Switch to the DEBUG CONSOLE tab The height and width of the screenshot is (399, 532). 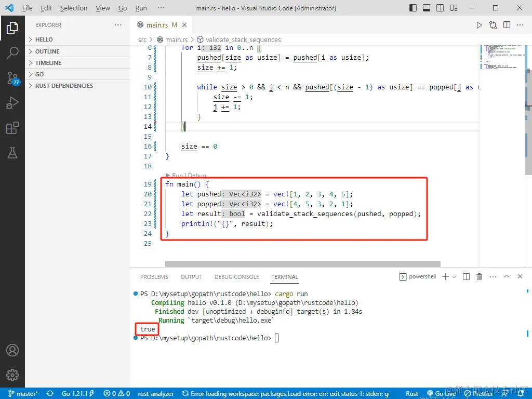tap(236, 277)
